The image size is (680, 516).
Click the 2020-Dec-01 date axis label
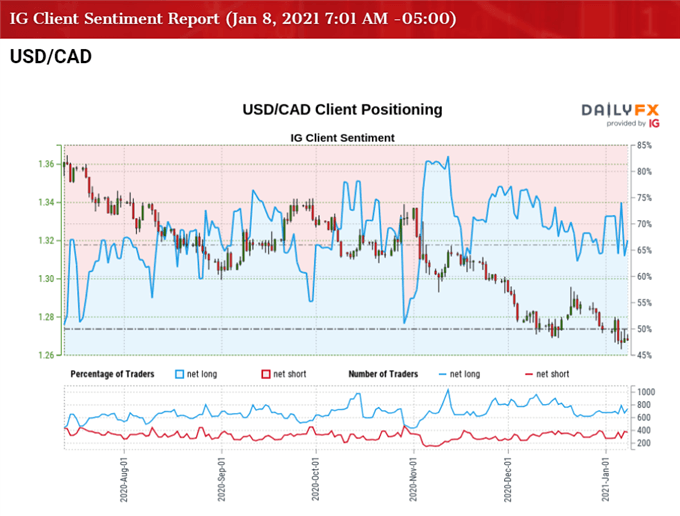tap(507, 480)
